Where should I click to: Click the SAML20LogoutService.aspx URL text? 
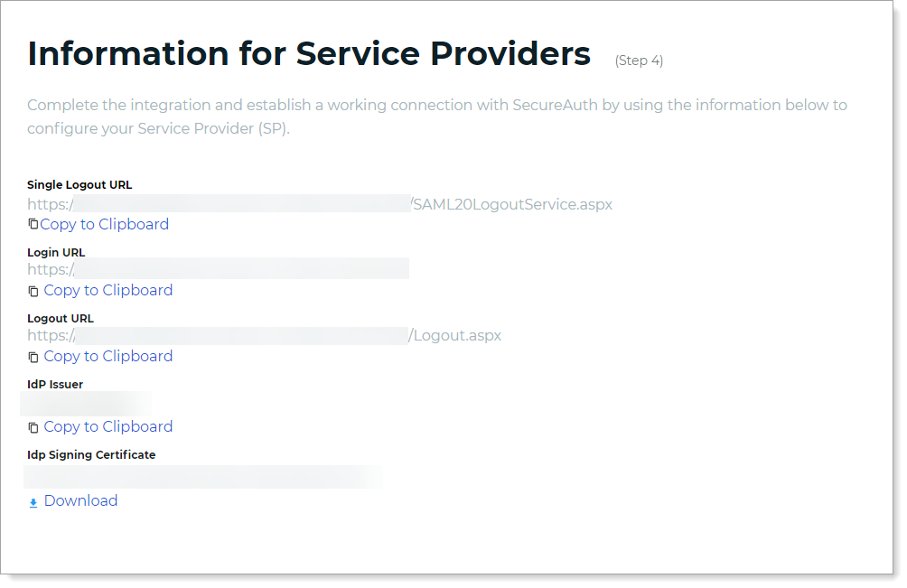[x=512, y=204]
